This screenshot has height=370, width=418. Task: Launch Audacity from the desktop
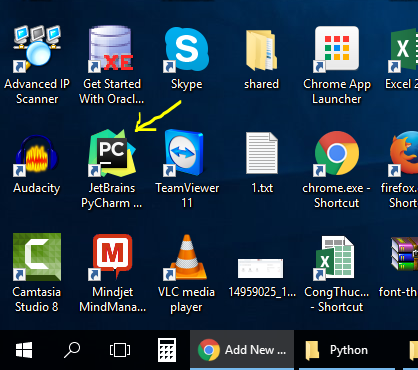click(x=37, y=155)
